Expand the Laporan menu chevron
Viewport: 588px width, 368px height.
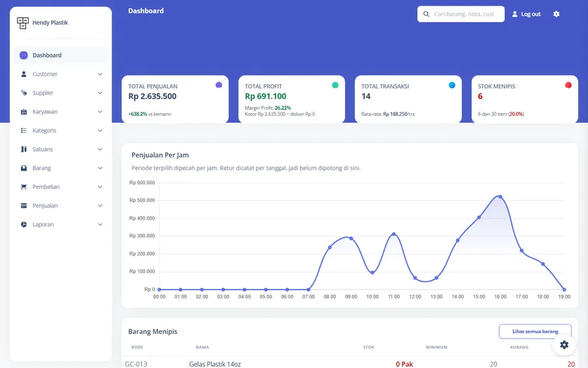pos(100,224)
